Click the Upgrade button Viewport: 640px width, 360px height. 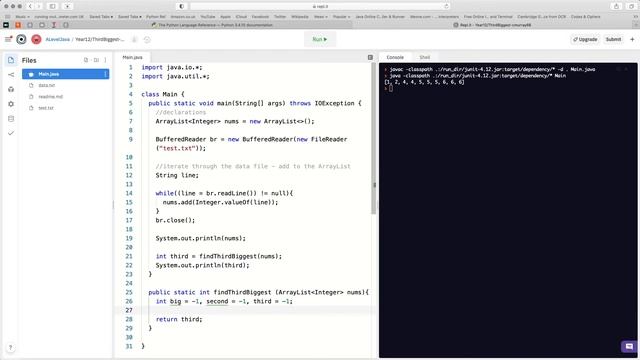coord(585,39)
